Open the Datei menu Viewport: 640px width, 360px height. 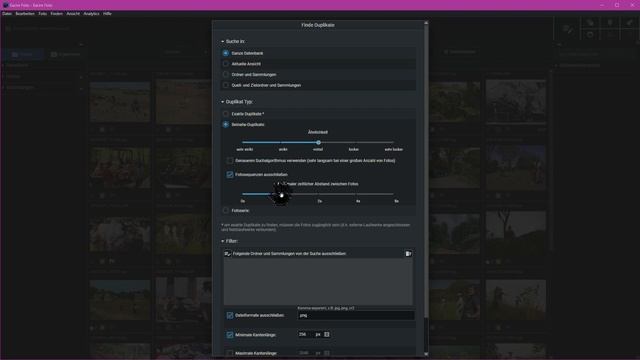pyautogui.click(x=7, y=13)
